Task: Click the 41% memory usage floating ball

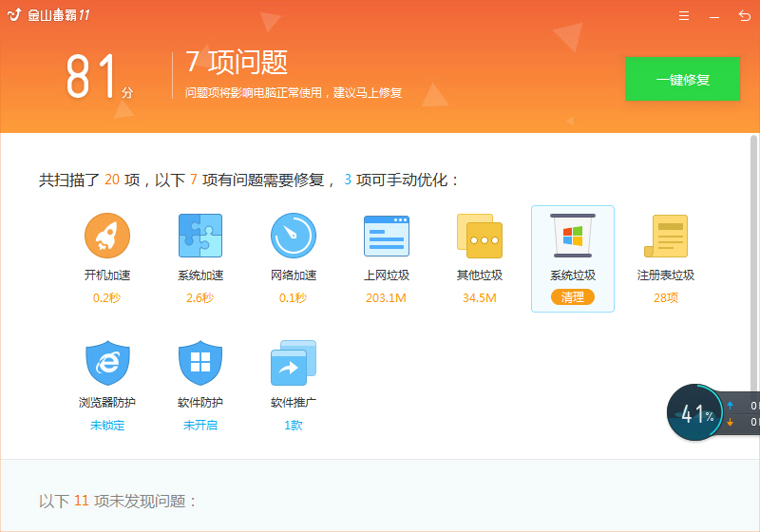Action: [696, 413]
